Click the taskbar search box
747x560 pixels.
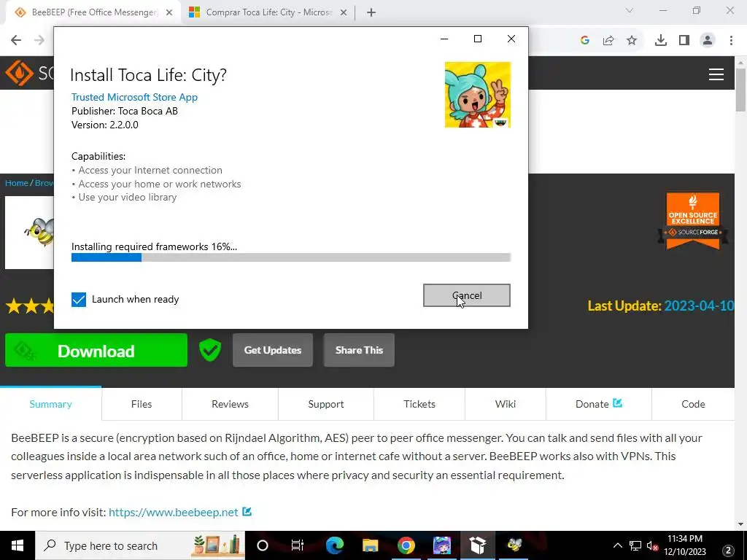pos(140,545)
